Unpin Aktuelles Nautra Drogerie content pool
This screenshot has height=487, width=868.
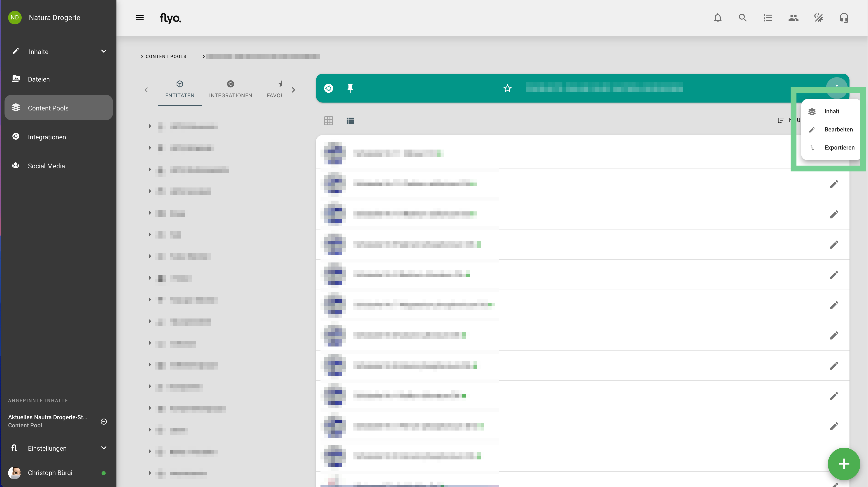coord(104,421)
